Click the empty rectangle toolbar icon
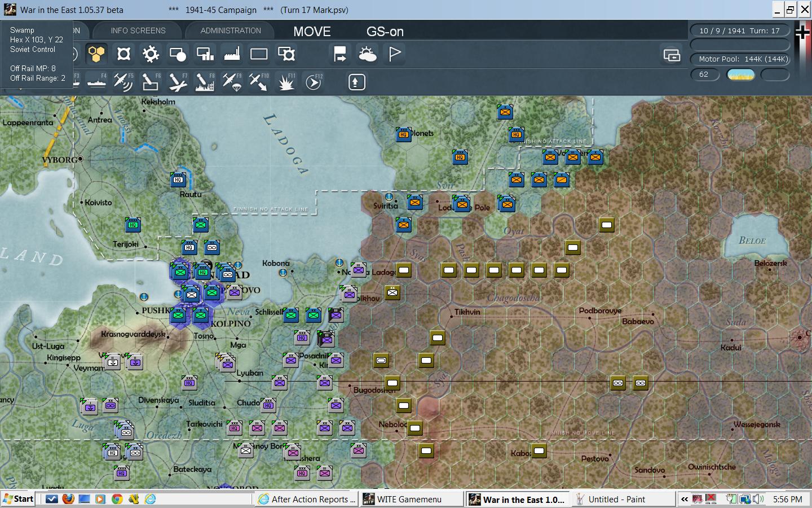The height and width of the screenshot is (508, 812). 259,54
